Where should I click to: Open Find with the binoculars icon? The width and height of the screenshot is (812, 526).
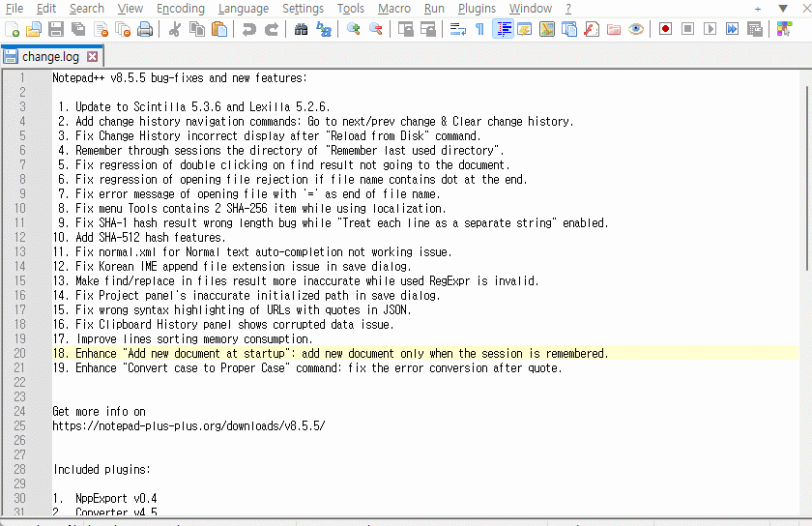301,30
